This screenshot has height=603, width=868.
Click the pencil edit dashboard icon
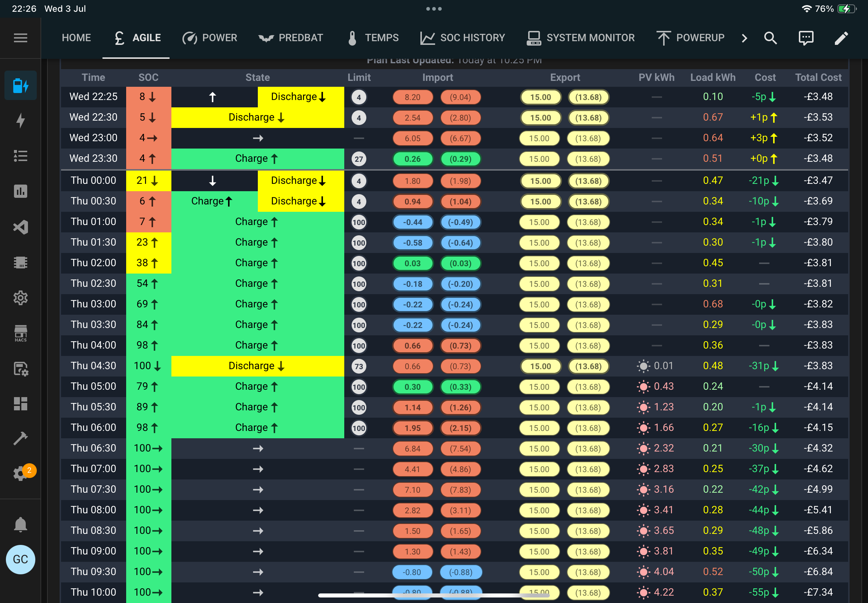842,38
